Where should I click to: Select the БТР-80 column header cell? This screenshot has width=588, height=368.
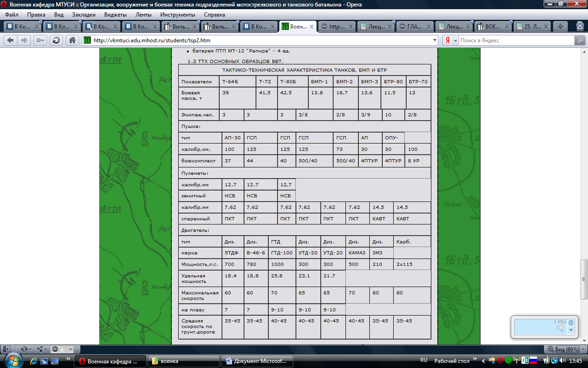[x=394, y=81]
